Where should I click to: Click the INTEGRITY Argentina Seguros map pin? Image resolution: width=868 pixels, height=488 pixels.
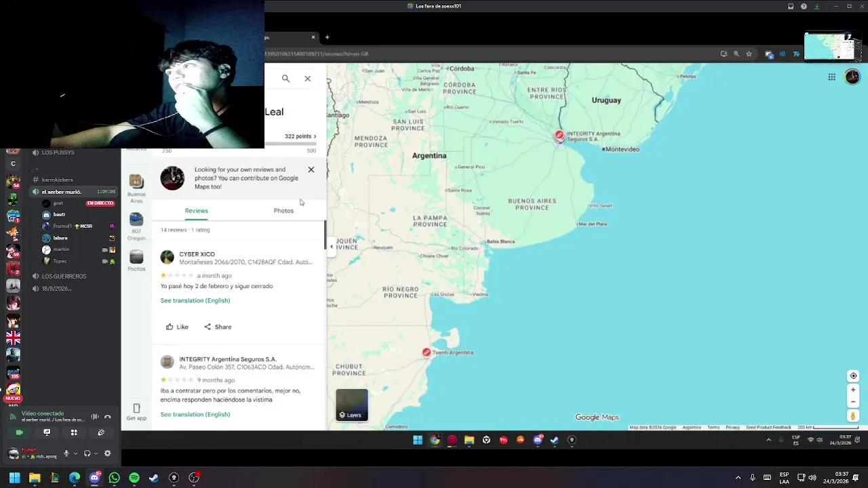[559, 136]
